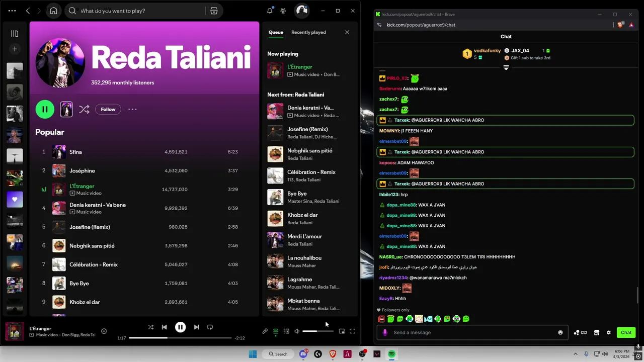The image size is (644, 362).
Task: Toggle shuffle in the bottom player bar
Action: click(150, 327)
